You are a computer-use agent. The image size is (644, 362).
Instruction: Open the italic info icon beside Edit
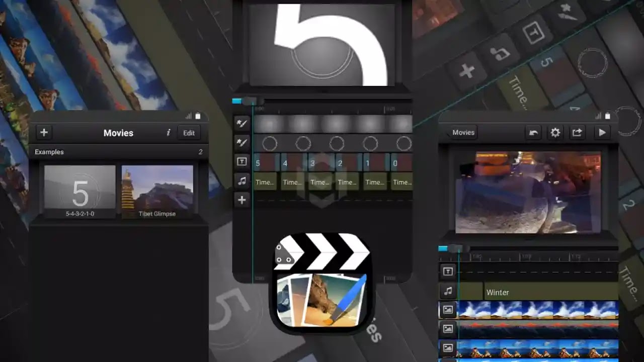tap(168, 133)
